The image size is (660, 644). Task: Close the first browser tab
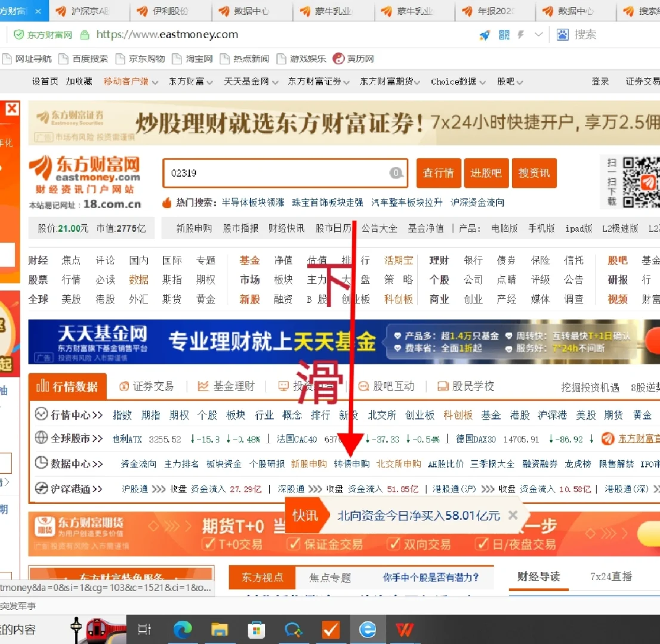(x=38, y=11)
